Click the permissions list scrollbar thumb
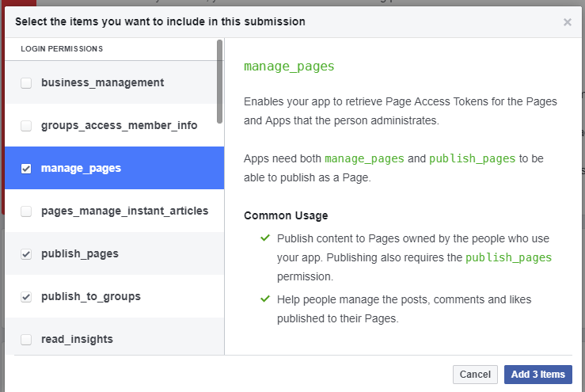The width and height of the screenshot is (585, 392). 220,82
